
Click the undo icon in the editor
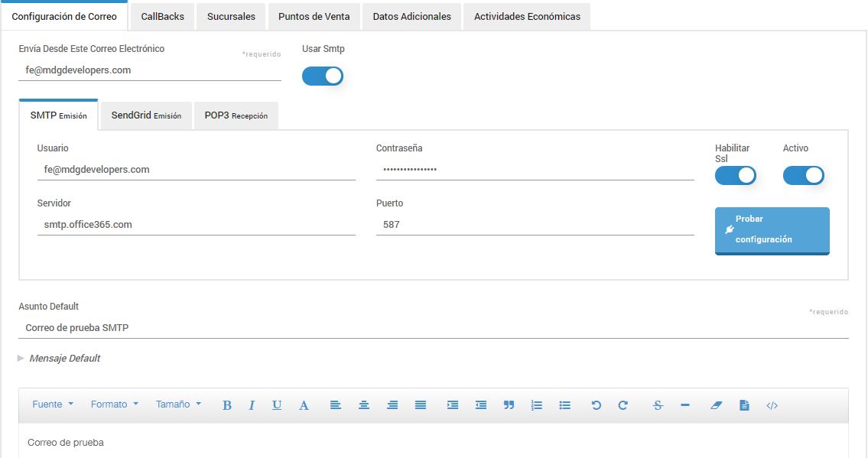click(x=596, y=404)
